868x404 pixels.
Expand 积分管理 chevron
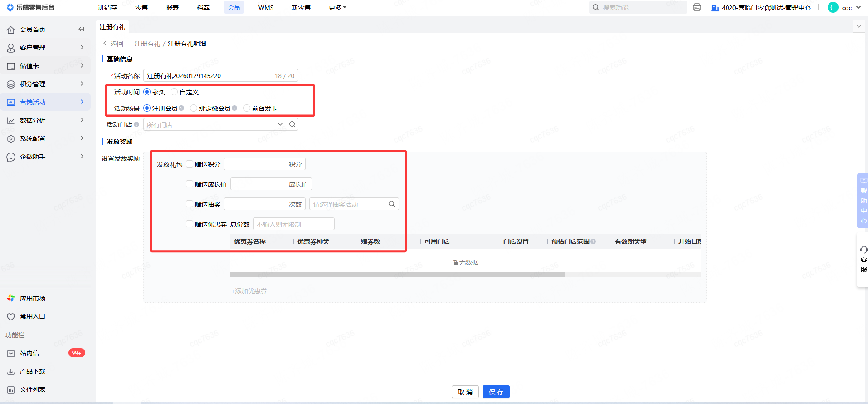[x=82, y=84]
